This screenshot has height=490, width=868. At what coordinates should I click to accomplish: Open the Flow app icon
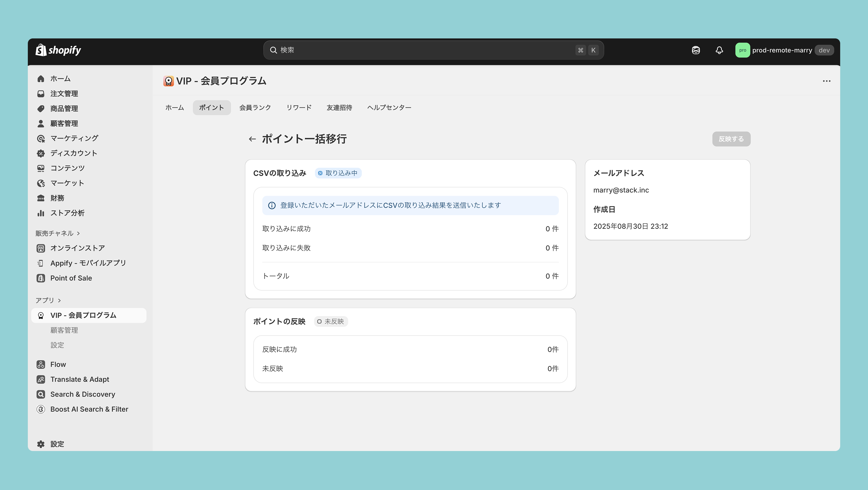coord(41,364)
